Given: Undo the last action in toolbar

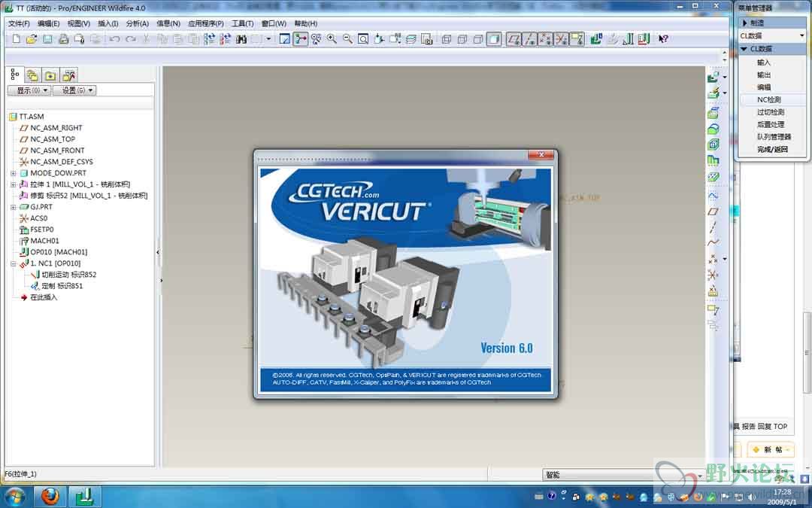Looking at the screenshot, I should [x=114, y=39].
